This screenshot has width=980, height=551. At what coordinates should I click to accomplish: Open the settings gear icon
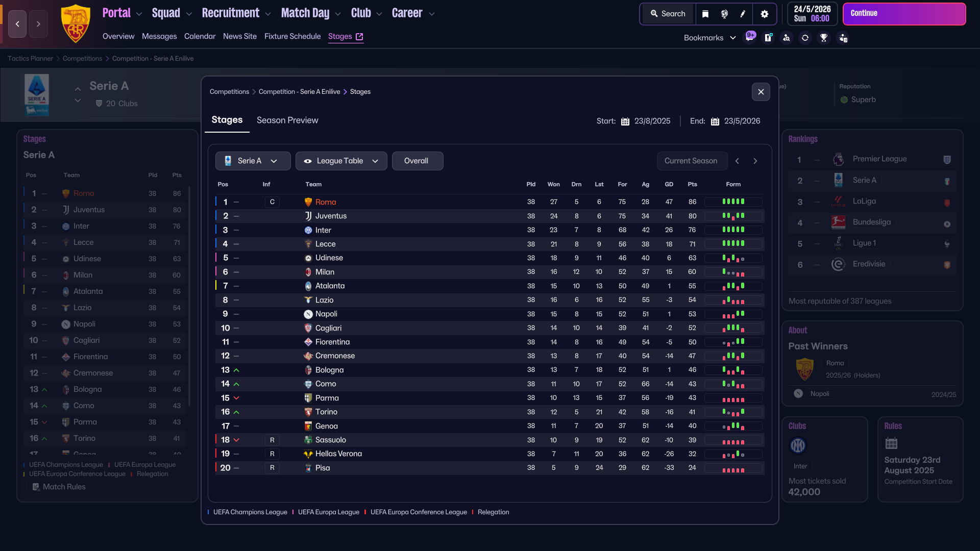coord(764,14)
